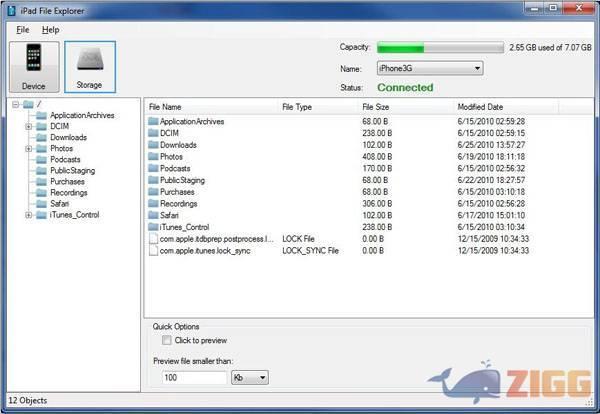The width and height of the screenshot is (600, 414).
Task: Select the Storage drive icon button
Action: click(90, 67)
